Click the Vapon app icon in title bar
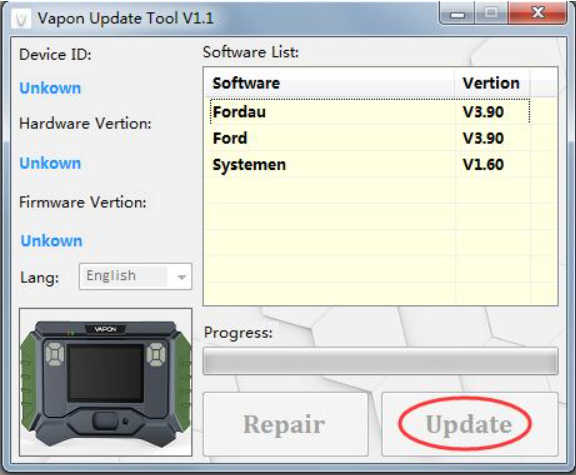Viewport: 576px width, 475px height. click(x=21, y=19)
